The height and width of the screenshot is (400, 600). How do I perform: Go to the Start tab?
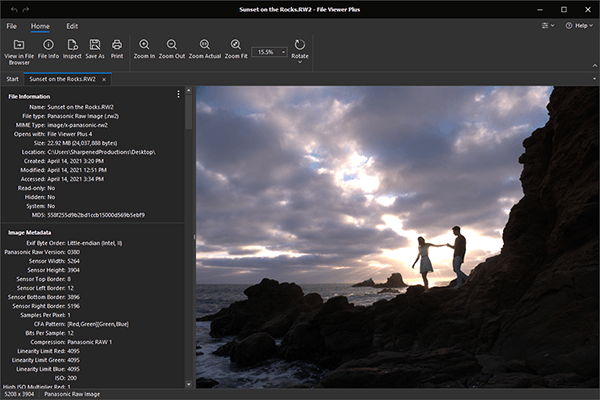point(12,79)
